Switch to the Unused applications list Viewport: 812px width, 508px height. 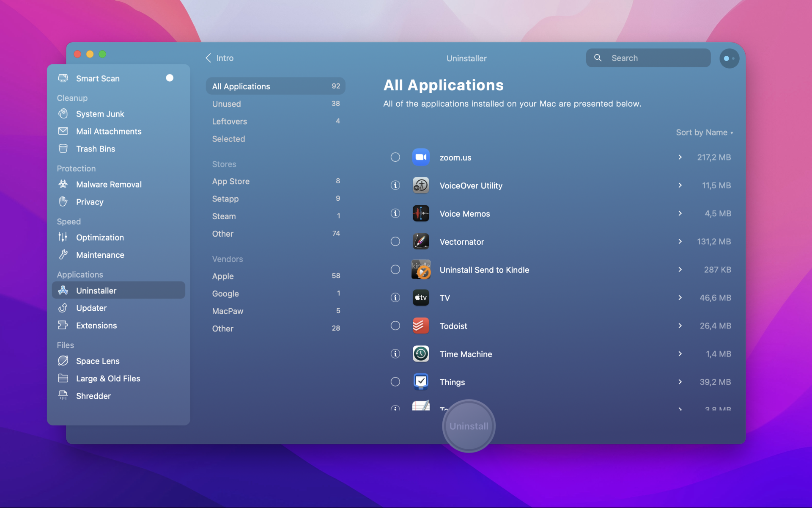[227, 104]
